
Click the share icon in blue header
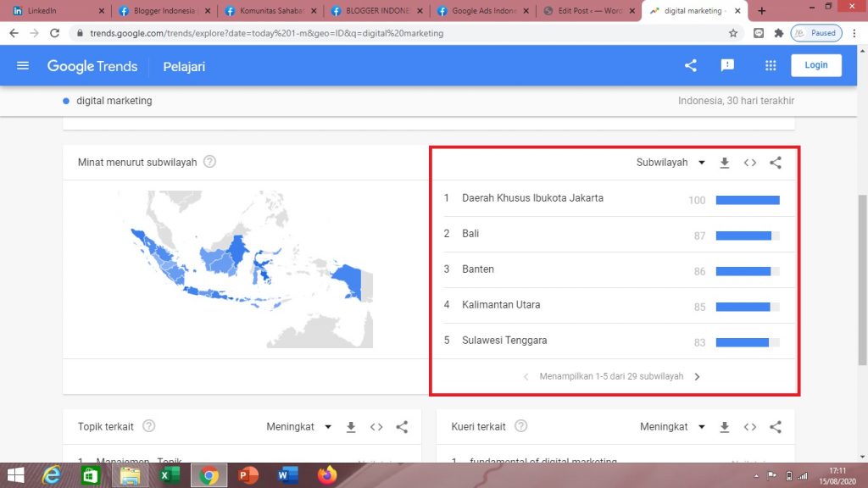click(691, 66)
